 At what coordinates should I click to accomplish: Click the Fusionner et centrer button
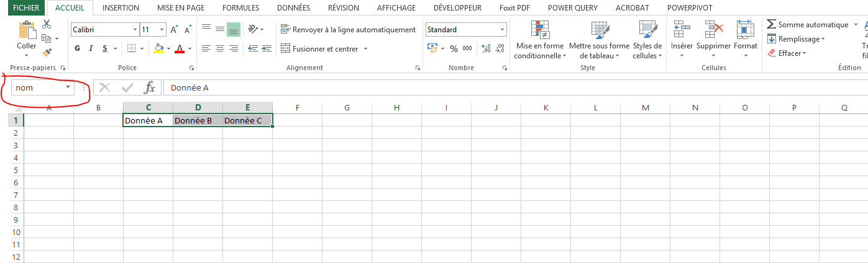[324, 48]
